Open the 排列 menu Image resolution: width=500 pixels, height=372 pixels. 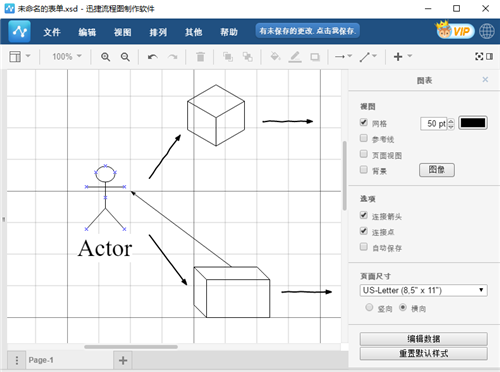pos(158,32)
